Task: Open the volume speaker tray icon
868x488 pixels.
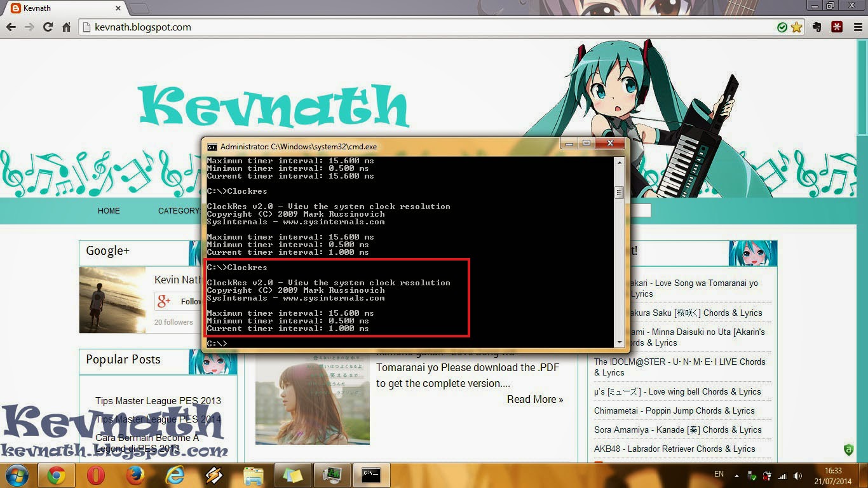Action: point(797,476)
